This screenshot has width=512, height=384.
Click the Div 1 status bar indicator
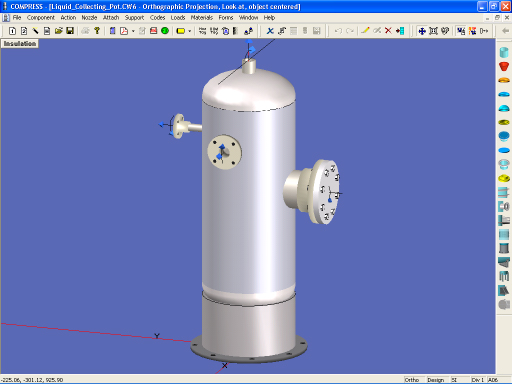point(478,380)
